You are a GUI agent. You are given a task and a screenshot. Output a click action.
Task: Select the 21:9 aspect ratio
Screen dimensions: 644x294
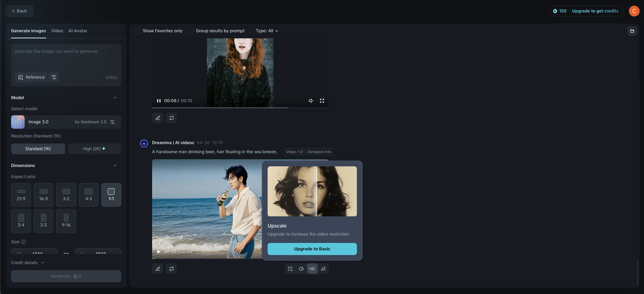click(x=21, y=195)
